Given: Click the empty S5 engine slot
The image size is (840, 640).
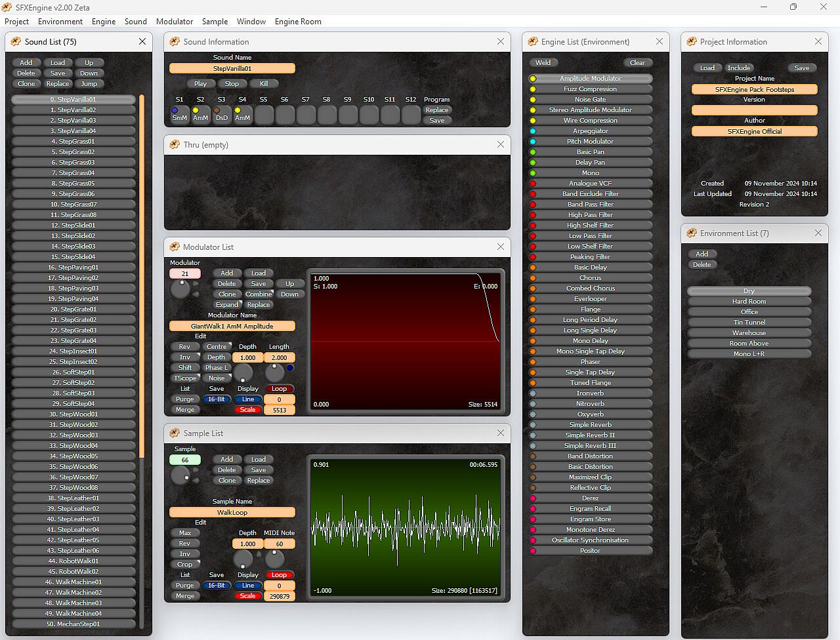Looking at the screenshot, I should coord(263,115).
